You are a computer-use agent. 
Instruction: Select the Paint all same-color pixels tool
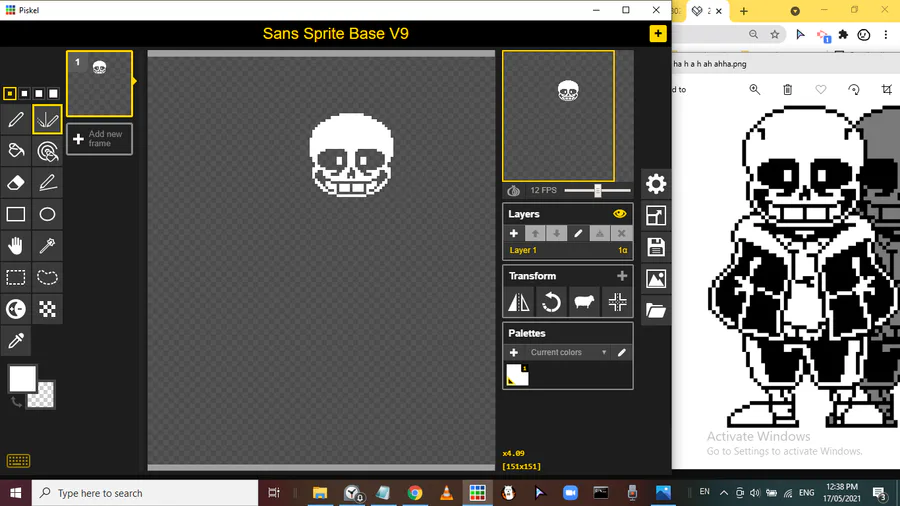click(47, 151)
